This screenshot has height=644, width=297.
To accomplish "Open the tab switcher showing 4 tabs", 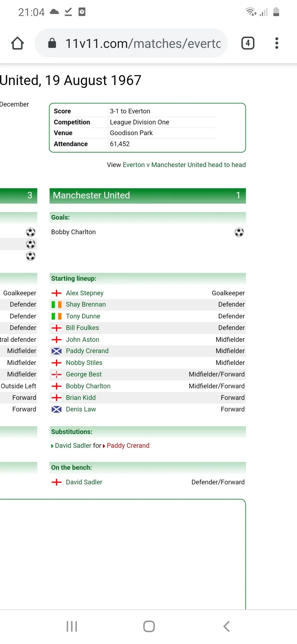I will coord(248,43).
